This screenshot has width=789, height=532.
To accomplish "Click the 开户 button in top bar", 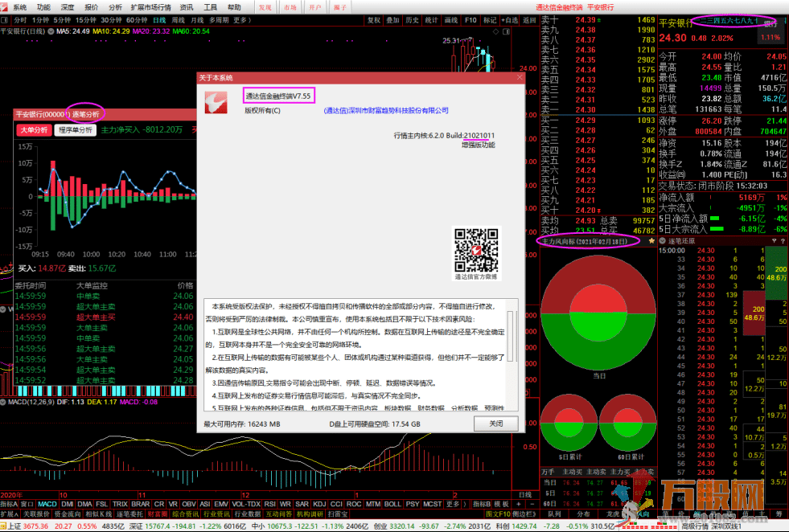I will coord(315,7).
